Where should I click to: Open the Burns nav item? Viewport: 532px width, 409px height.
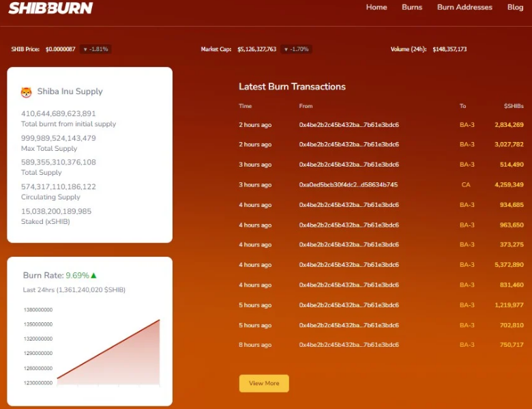tap(412, 7)
